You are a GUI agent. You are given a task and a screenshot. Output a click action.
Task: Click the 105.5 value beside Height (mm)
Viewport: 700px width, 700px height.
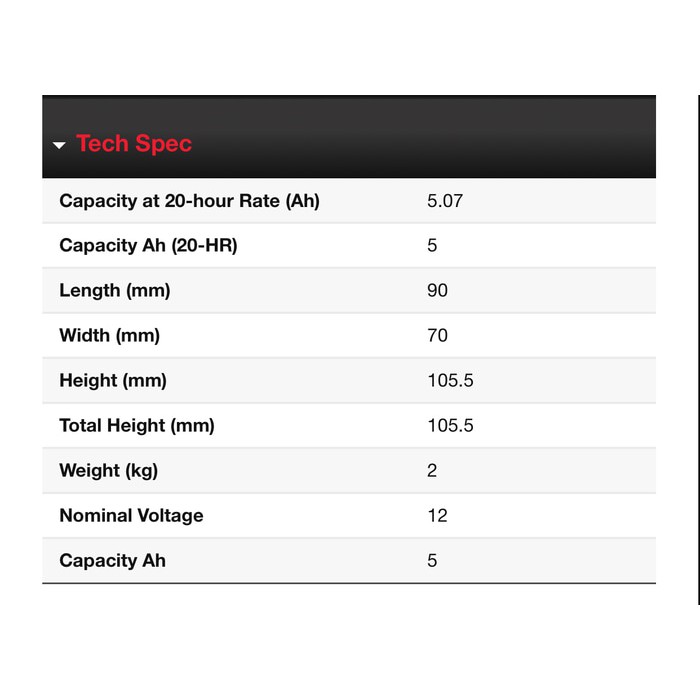tap(450, 381)
